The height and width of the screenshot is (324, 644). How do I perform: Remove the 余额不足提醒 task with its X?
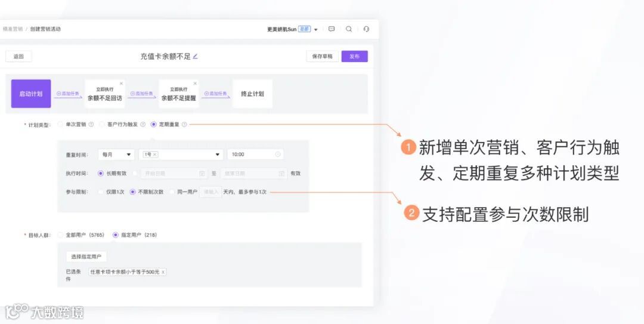195,84
